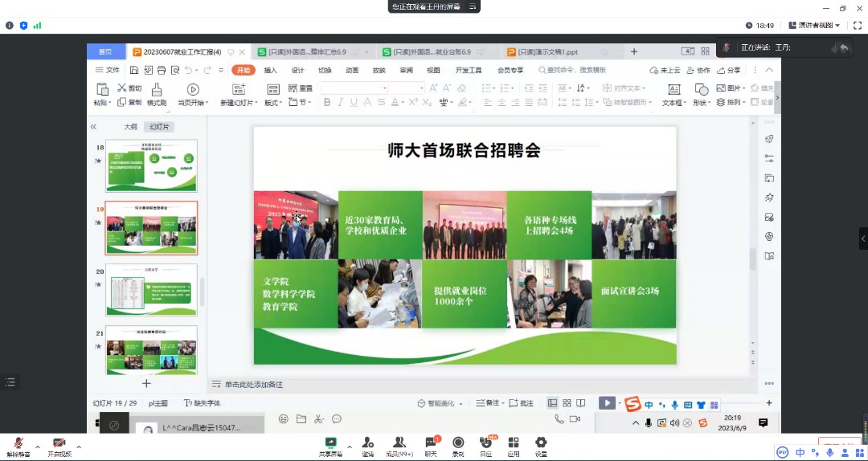Click the Undo arrow

[189, 71]
